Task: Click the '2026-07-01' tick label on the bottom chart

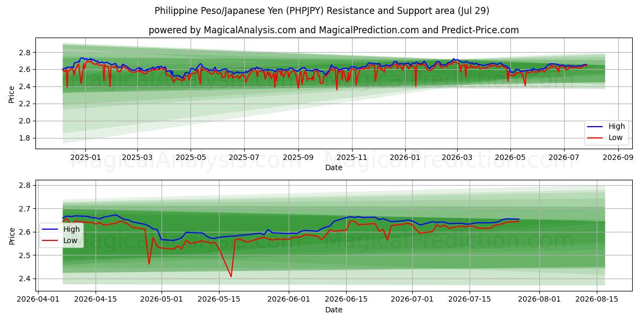Action: pos(412,300)
